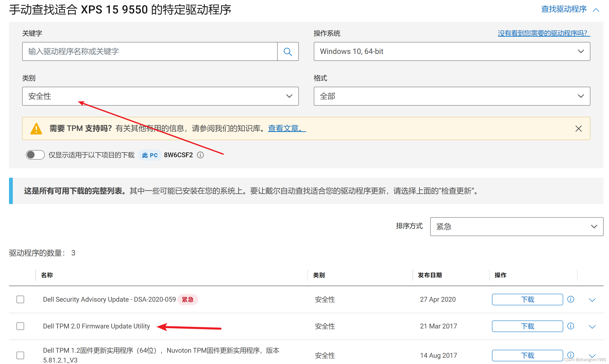
Task: Open the 类别 dropdown showing 安全性
Action: pos(160,96)
